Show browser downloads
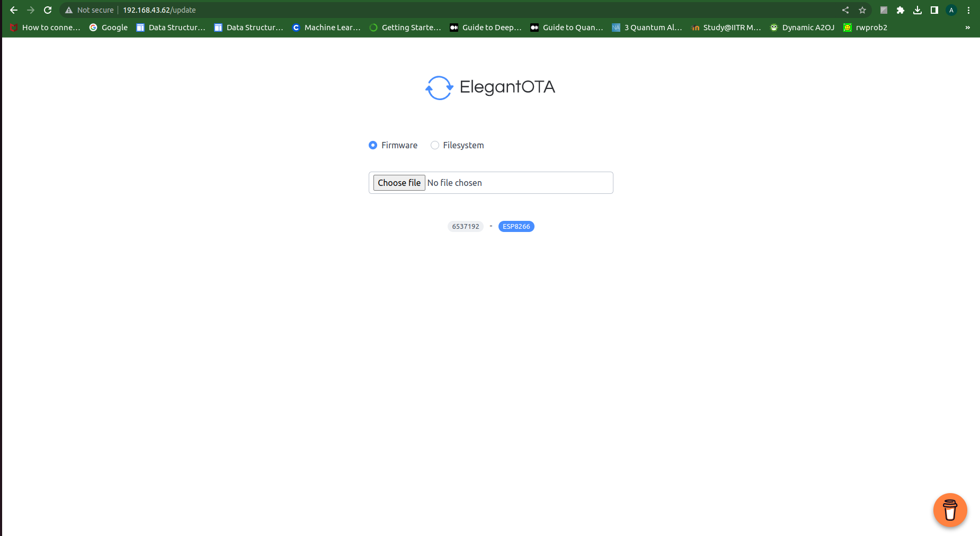Viewport: 980px width, 536px height. tap(917, 10)
